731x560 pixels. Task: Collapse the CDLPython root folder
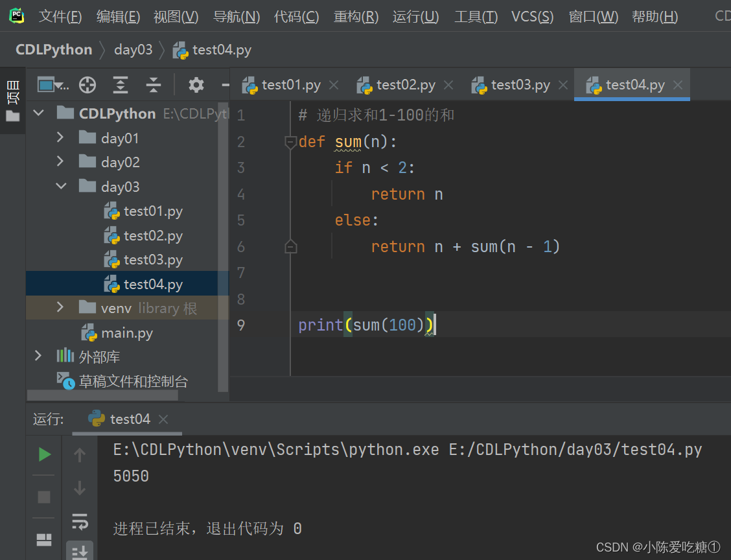(x=39, y=113)
